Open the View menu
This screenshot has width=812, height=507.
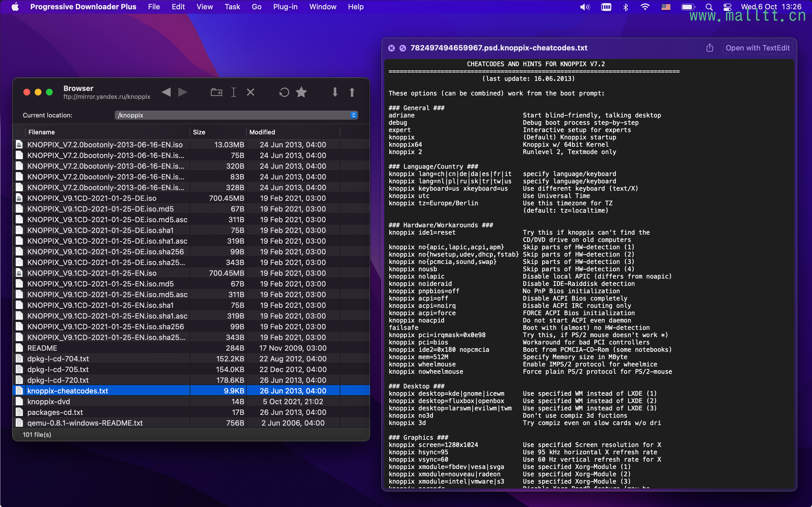tap(205, 7)
